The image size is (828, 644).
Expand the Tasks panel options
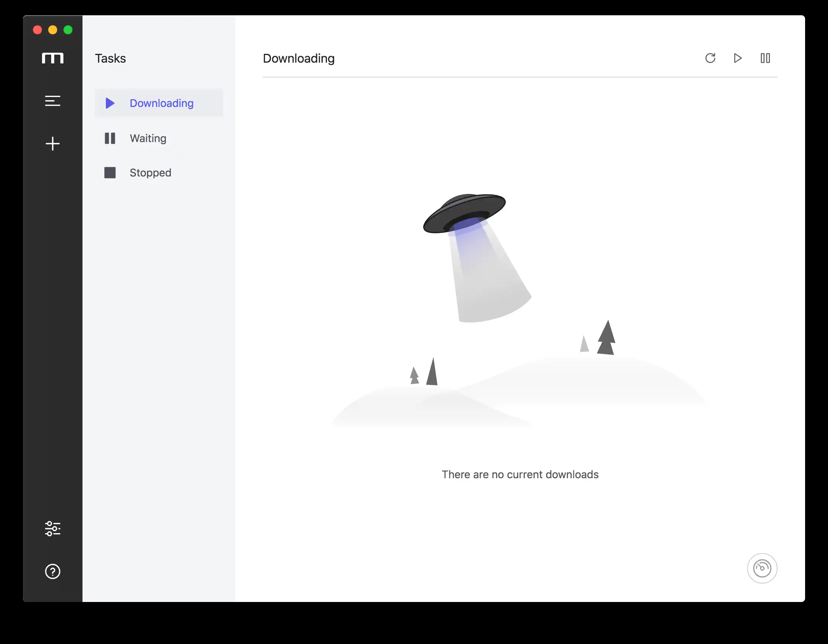click(53, 101)
